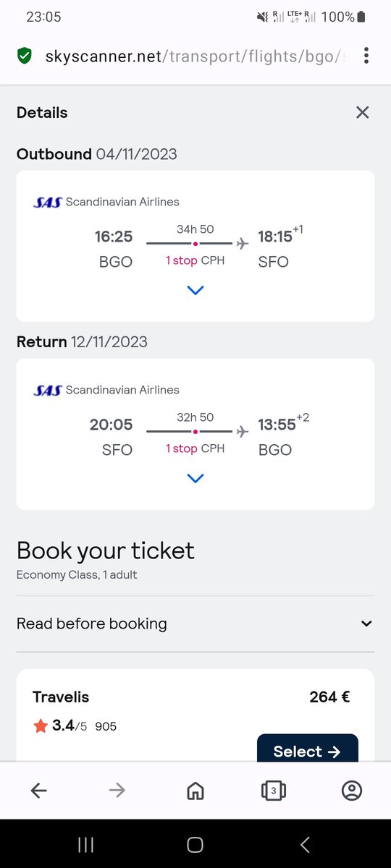Tap the green secure shield icon
391x868 pixels.
25,56
